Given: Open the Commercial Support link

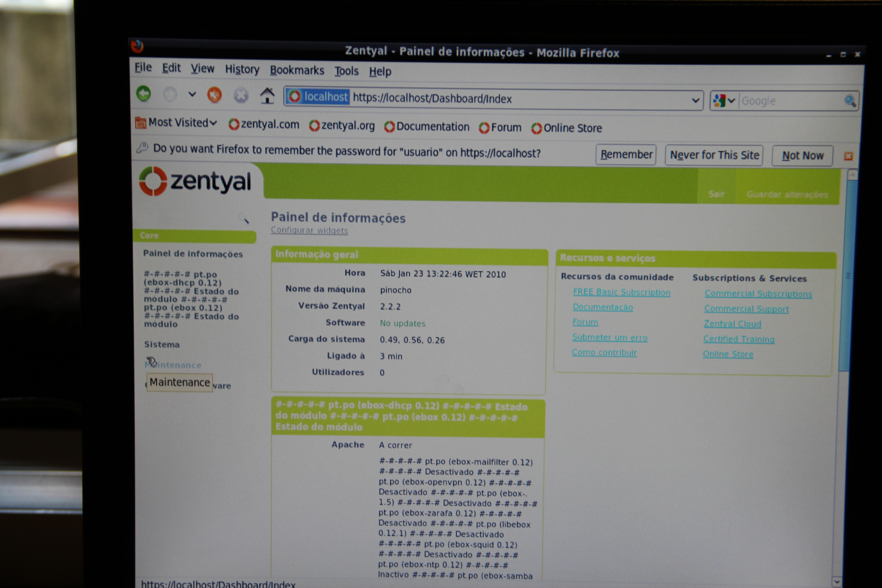Looking at the screenshot, I should point(747,309).
